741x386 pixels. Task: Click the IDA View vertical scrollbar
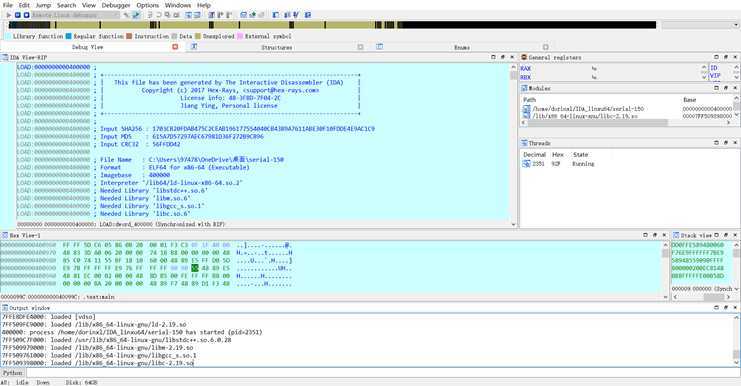(514, 146)
